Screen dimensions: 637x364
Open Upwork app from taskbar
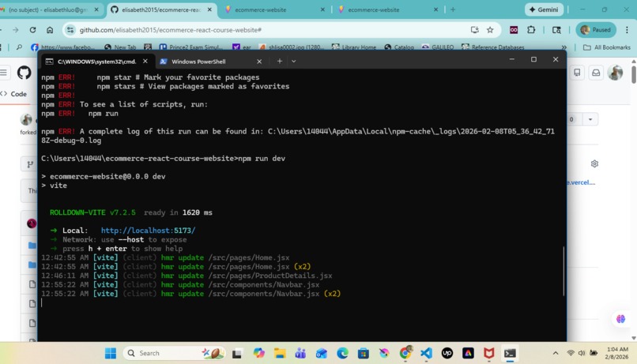pos(447,353)
